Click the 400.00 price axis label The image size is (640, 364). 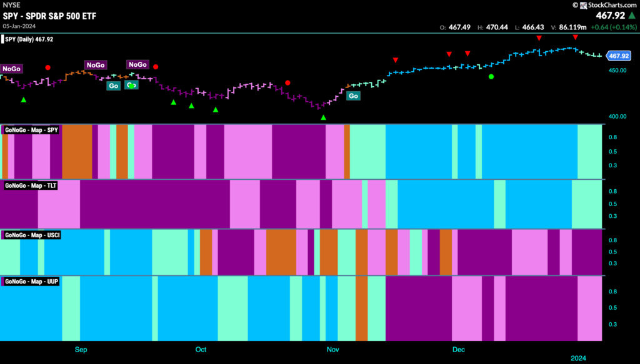tap(617, 117)
